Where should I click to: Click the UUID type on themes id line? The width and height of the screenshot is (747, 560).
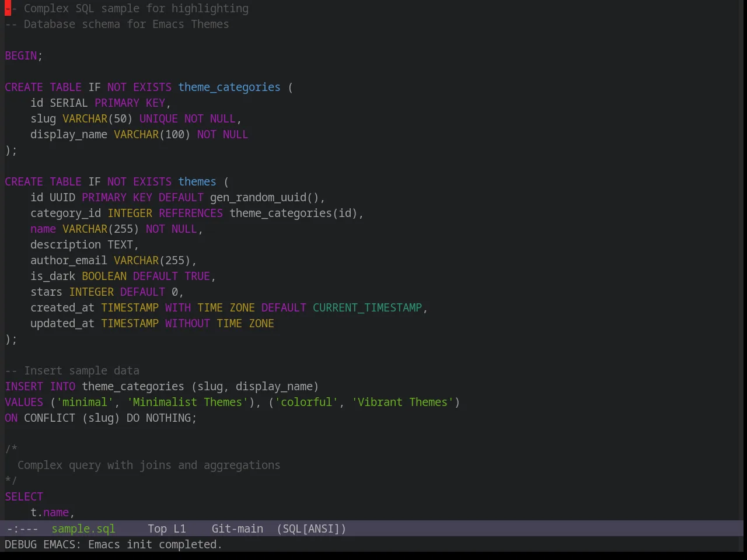(x=62, y=197)
